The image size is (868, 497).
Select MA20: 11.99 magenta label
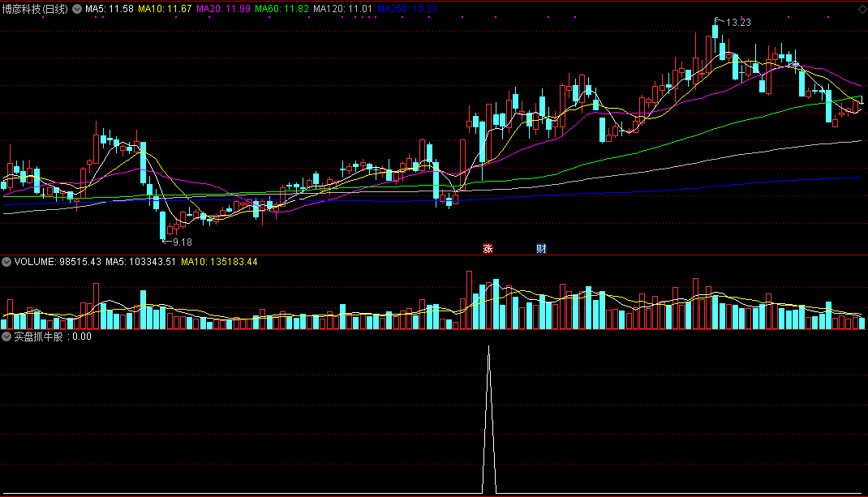[x=223, y=9]
